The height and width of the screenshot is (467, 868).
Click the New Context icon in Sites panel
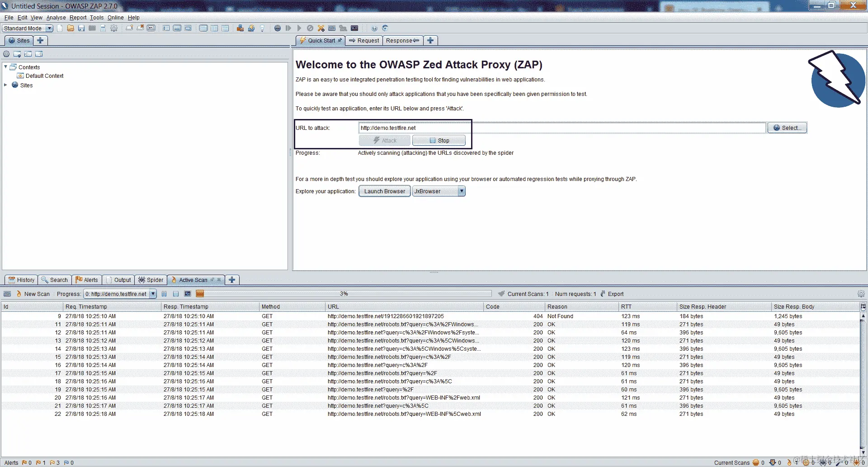click(x=17, y=54)
